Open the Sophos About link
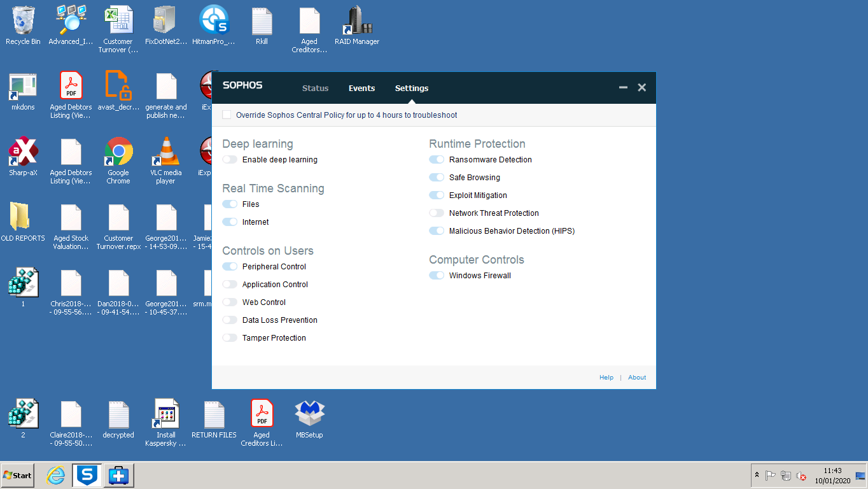 [637, 378]
